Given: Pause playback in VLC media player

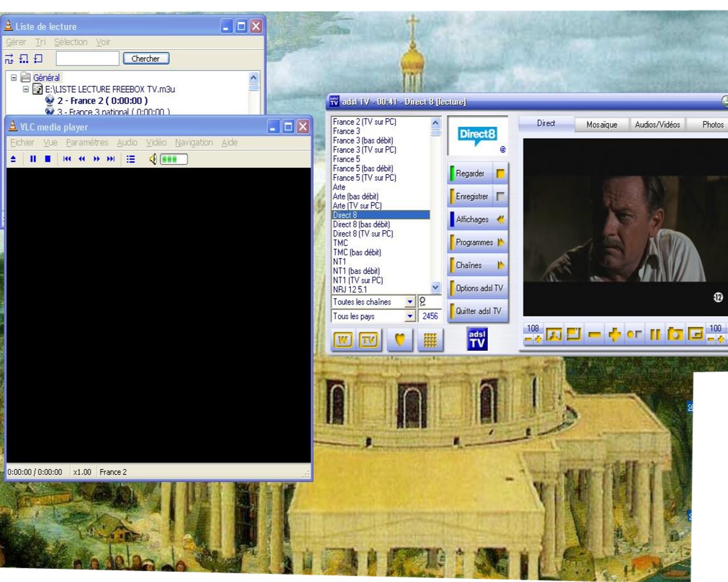Looking at the screenshot, I should click(33, 159).
